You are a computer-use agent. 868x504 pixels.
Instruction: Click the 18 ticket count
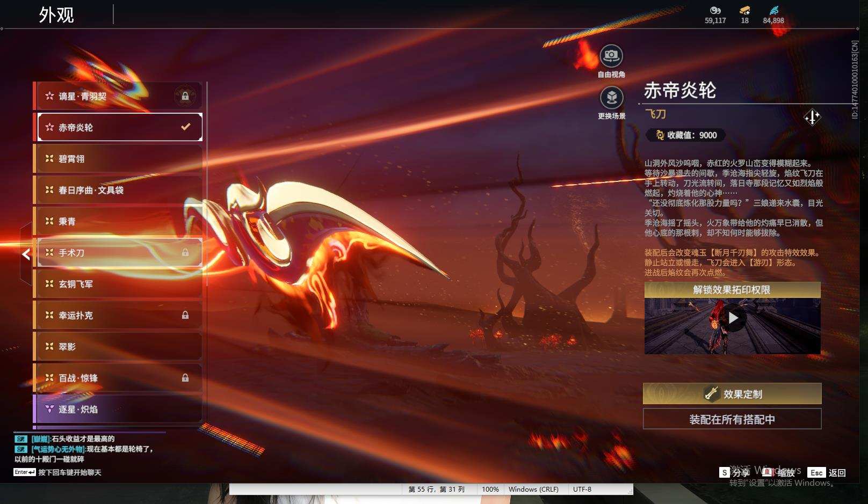744,20
